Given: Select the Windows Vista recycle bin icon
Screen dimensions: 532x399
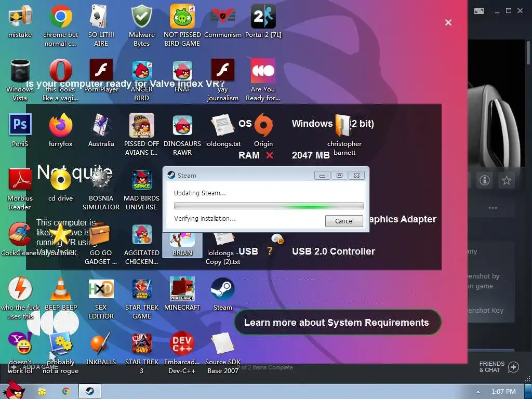Looking at the screenshot, I should tap(20, 71).
